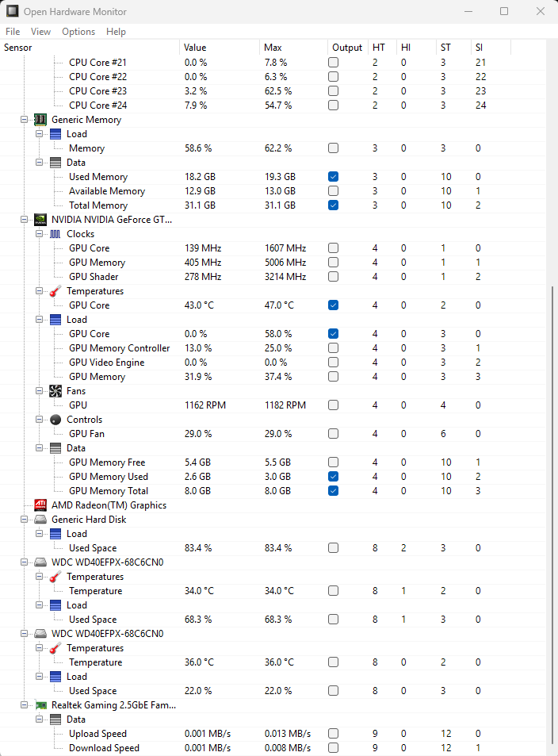558x756 pixels.
Task: Click the Load icon under Generic Hard Disk
Action: click(x=55, y=534)
